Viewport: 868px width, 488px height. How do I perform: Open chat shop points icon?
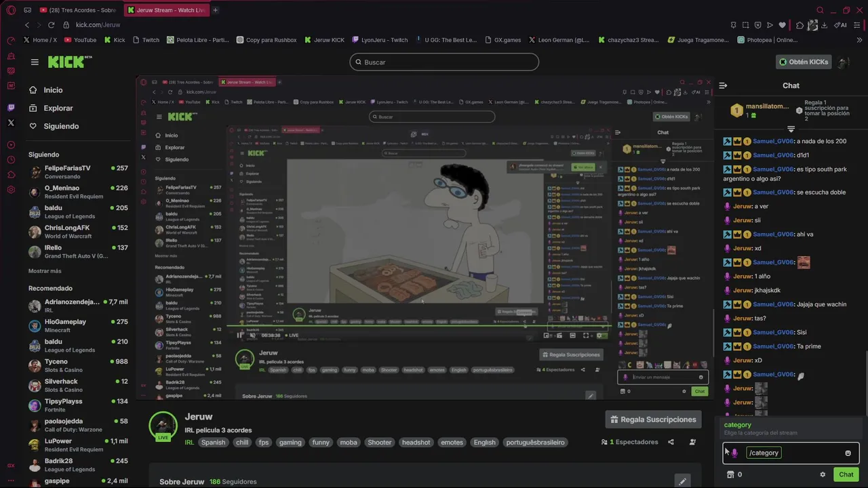(730, 474)
